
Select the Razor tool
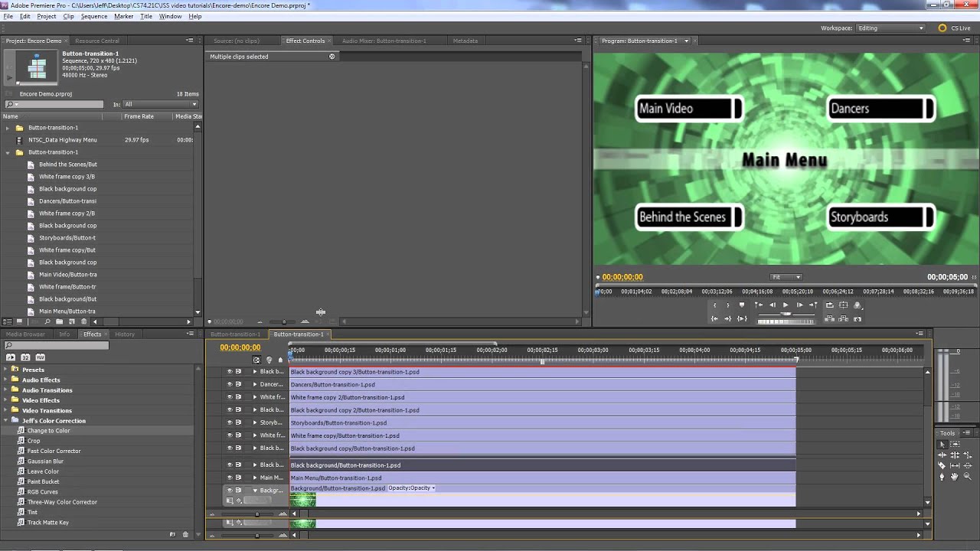[x=942, y=465]
